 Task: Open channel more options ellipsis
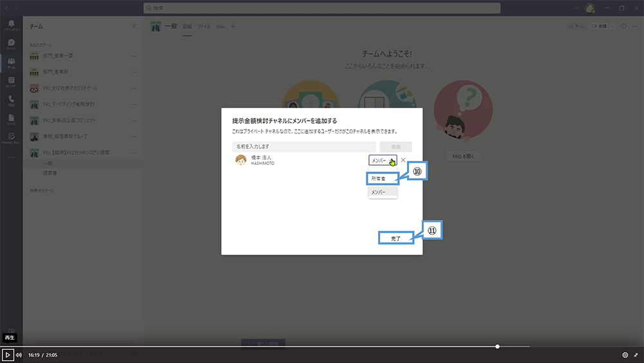(634, 26)
